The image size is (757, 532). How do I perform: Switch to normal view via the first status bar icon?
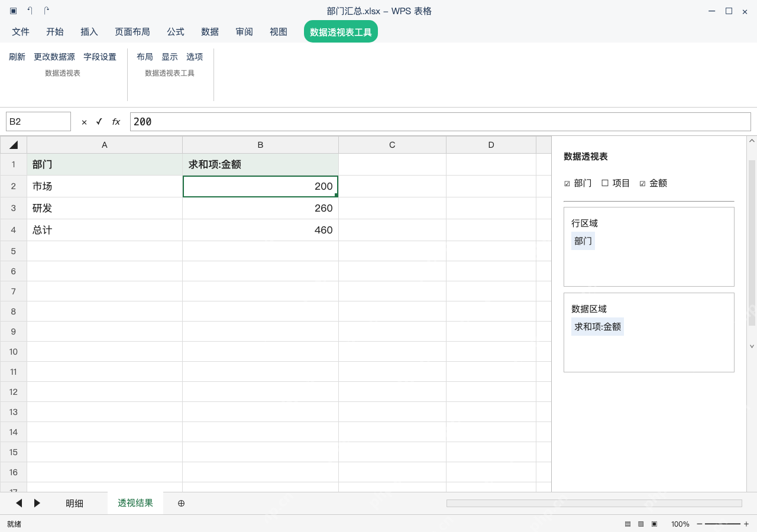(627, 524)
